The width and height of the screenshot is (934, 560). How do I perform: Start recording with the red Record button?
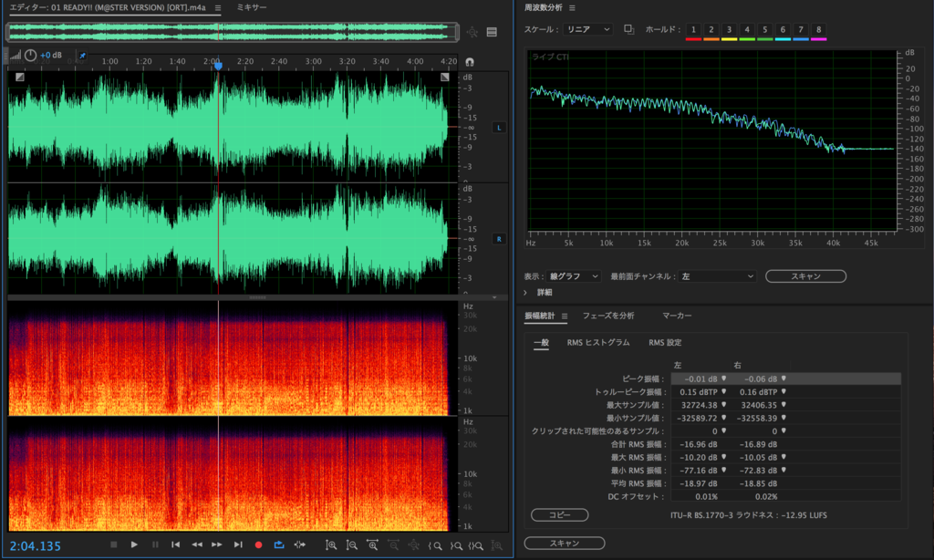click(x=258, y=544)
